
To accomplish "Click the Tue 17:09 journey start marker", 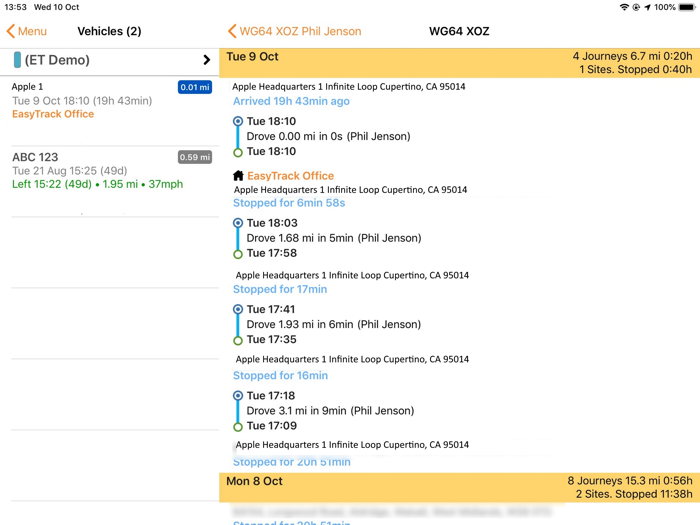I will (238, 427).
